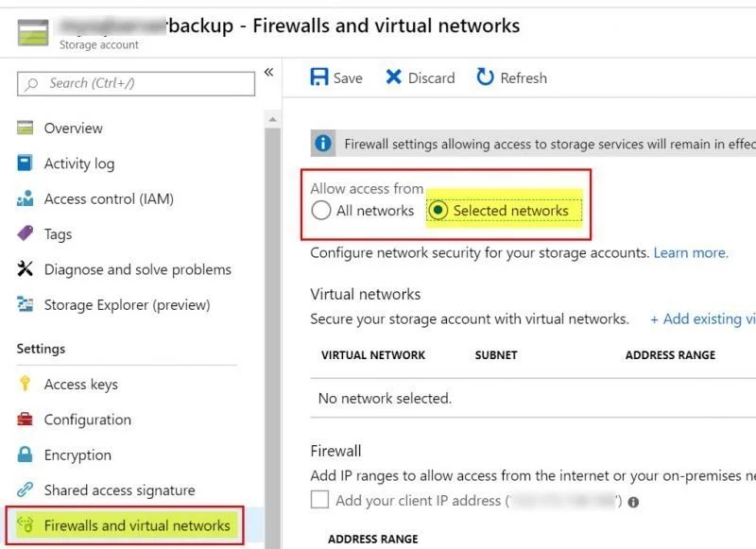
Task: Click the Configuration toolbox icon
Action: (26, 420)
